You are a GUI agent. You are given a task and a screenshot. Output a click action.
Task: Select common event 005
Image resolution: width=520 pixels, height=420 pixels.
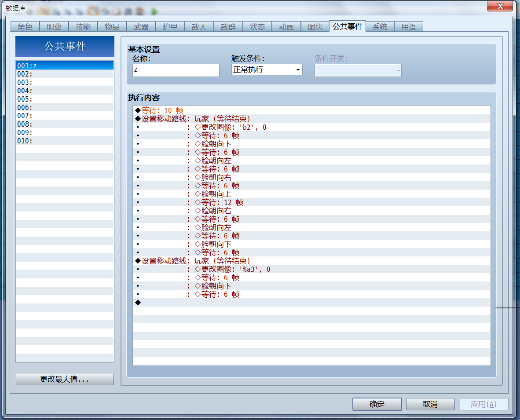tap(65, 99)
